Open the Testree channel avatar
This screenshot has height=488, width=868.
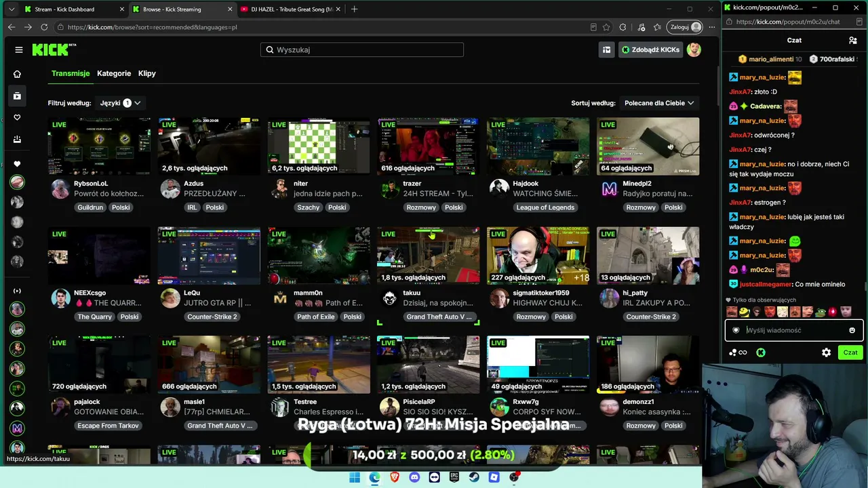click(280, 407)
